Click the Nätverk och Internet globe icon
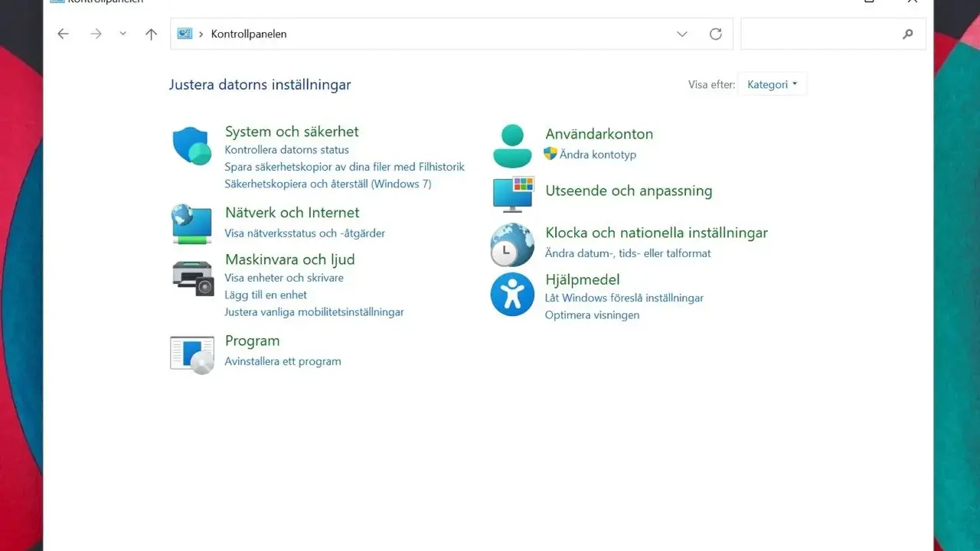The width and height of the screenshot is (980, 551). point(191,224)
